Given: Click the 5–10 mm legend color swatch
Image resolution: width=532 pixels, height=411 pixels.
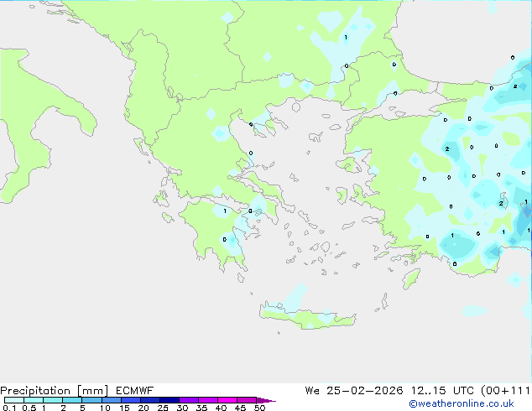Looking at the screenshot, I should (x=91, y=400).
